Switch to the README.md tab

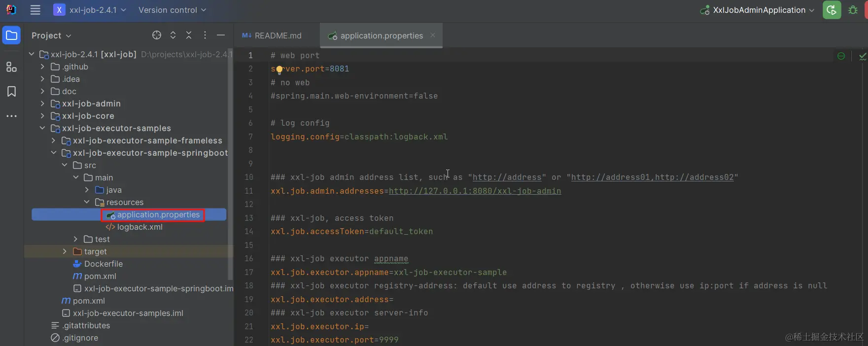click(272, 35)
